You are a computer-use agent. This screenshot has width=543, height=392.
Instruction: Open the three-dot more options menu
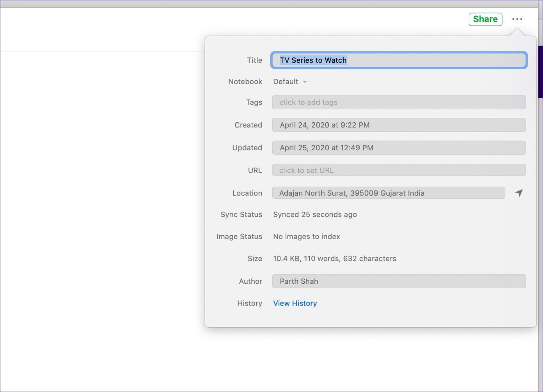point(517,19)
